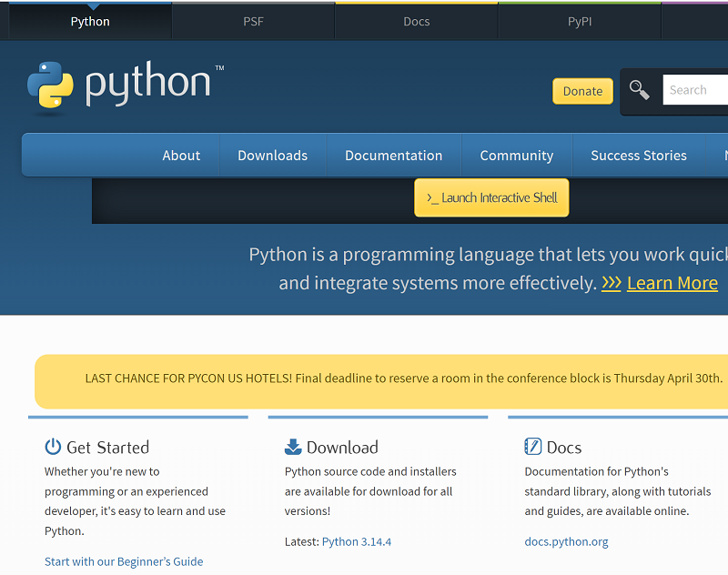Open the About menu
The image size is (728, 575).
[x=181, y=156]
